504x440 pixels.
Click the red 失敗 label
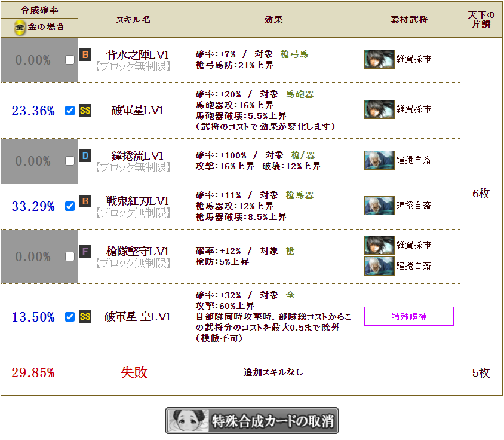pyautogui.click(x=134, y=372)
